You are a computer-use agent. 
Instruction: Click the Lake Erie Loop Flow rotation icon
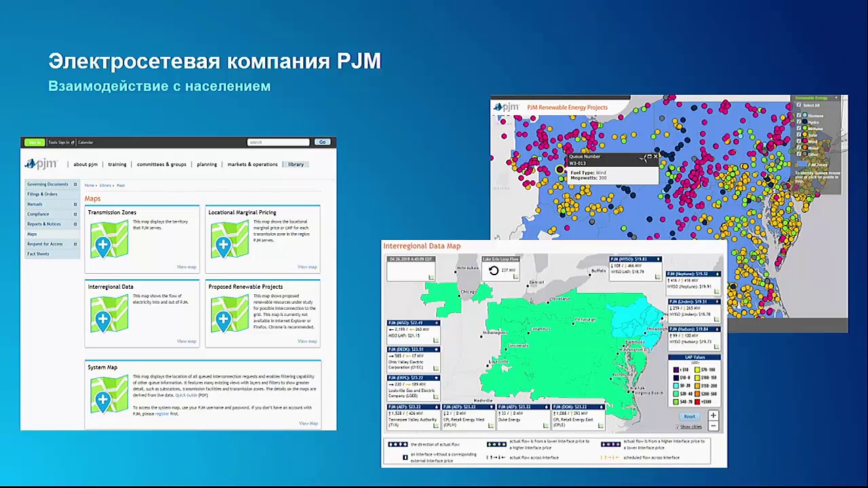click(x=494, y=270)
